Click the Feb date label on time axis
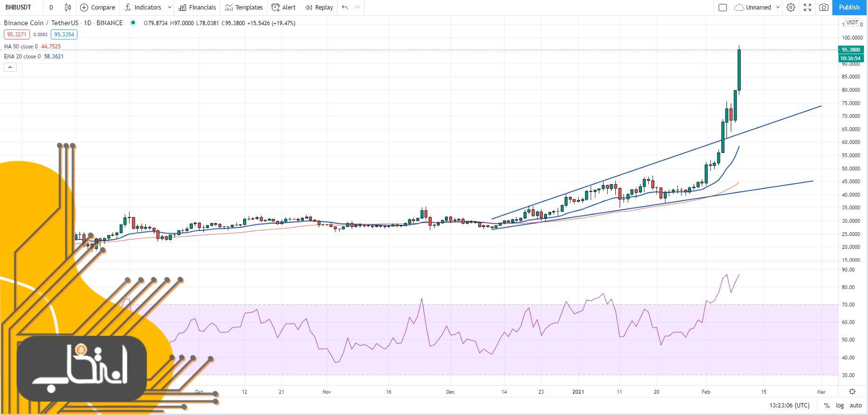Viewport: 868px width, 415px height. pyautogui.click(x=706, y=392)
